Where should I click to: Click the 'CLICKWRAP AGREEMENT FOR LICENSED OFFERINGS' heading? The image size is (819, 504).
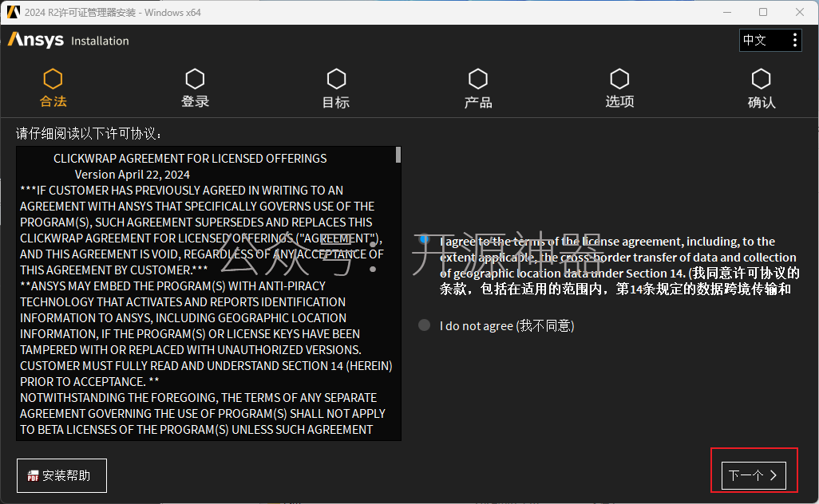pyautogui.click(x=190, y=159)
